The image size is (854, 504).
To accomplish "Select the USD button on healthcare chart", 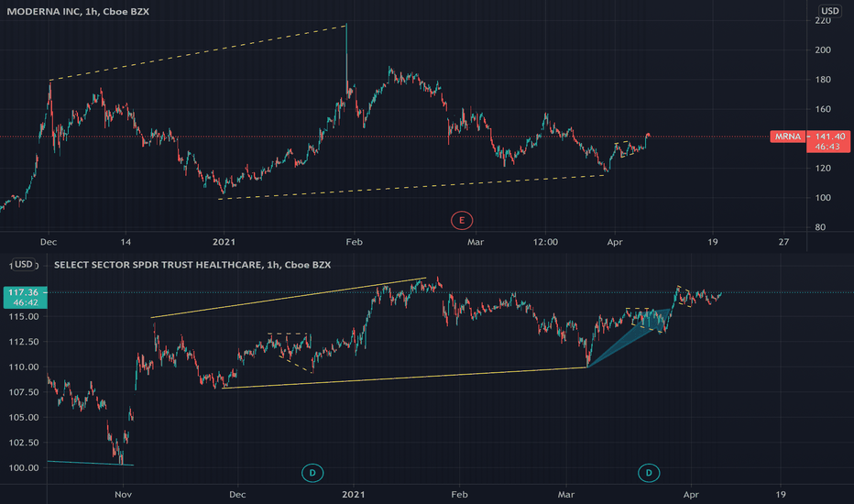I will [x=24, y=264].
